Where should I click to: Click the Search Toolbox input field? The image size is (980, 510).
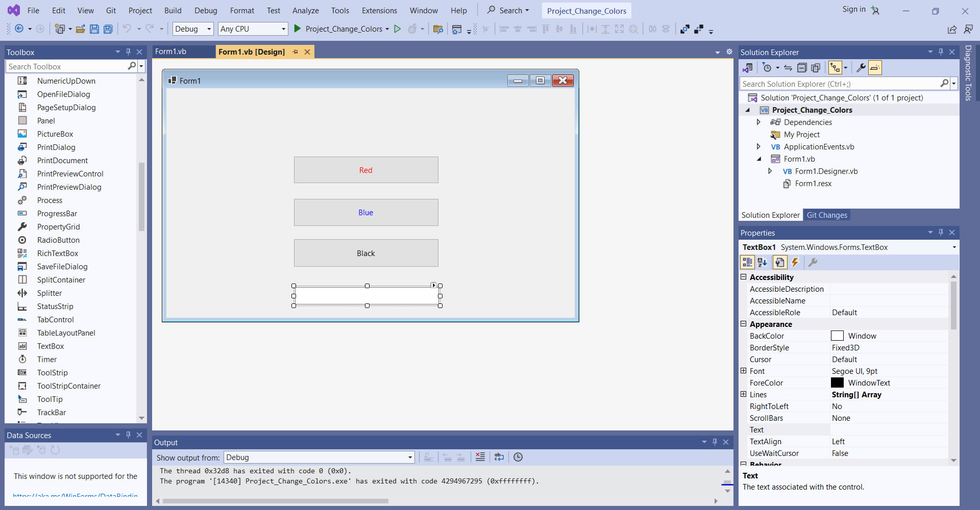(66, 66)
